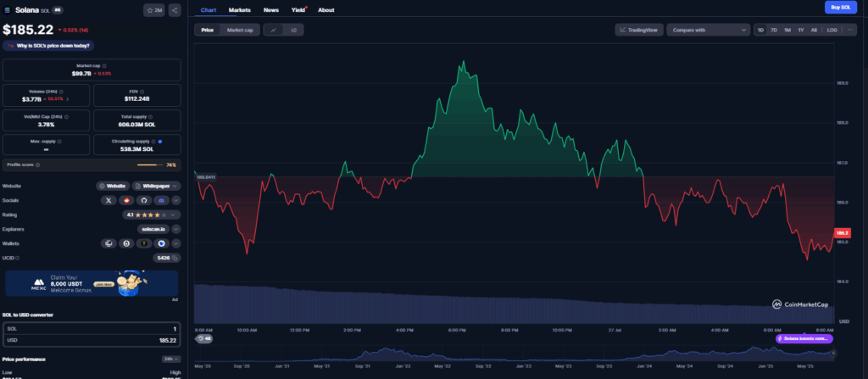Click the second wallet icon in Wallets row
Viewport: 868px width, 379px height.
126,243
